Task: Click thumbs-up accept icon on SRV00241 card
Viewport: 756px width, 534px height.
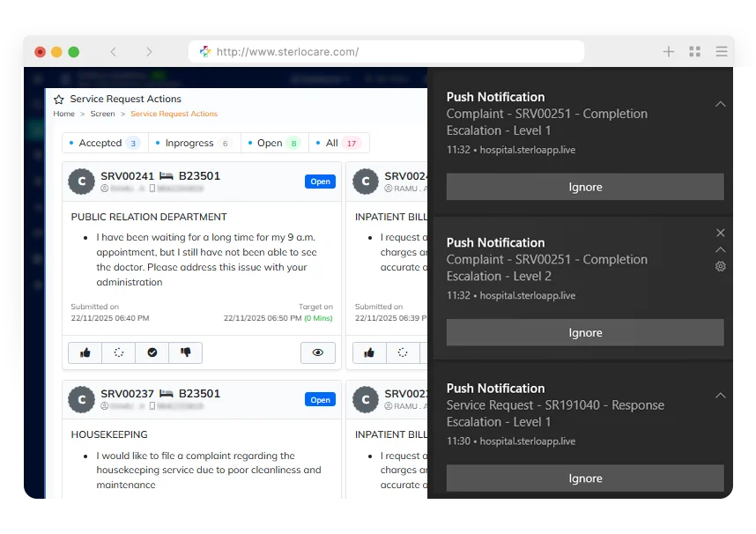Action: [85, 352]
